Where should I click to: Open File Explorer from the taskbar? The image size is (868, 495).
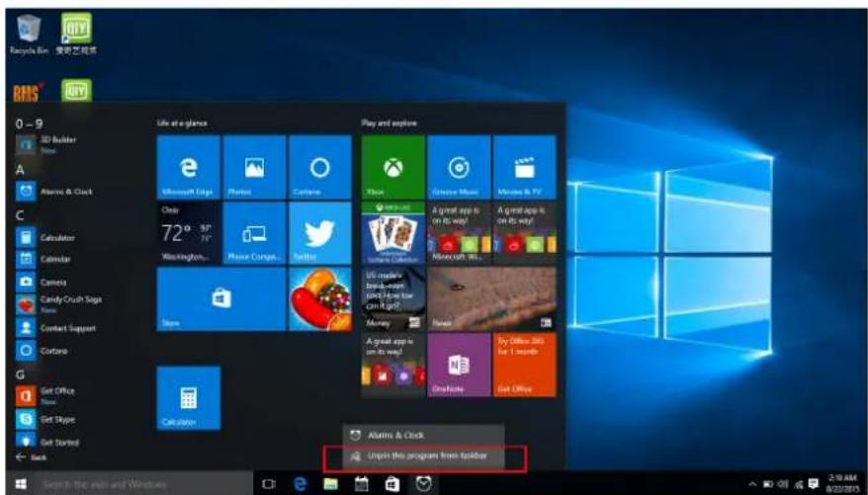tap(330, 484)
